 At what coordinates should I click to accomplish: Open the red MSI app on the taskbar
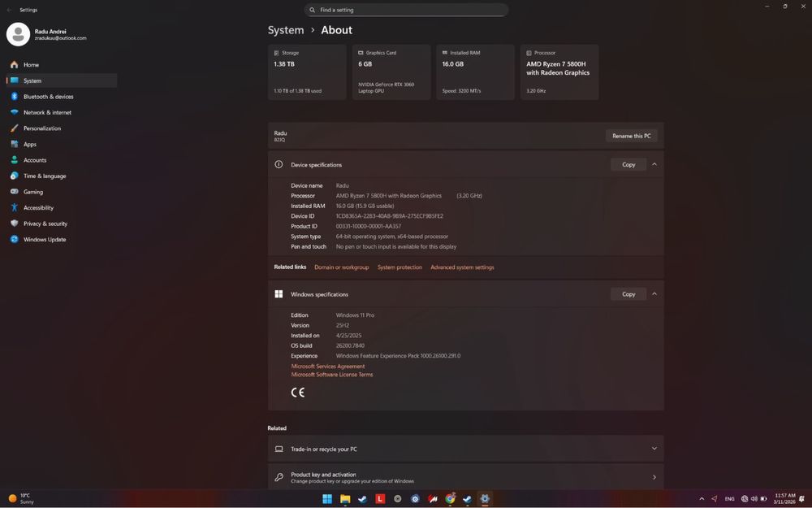point(433,499)
